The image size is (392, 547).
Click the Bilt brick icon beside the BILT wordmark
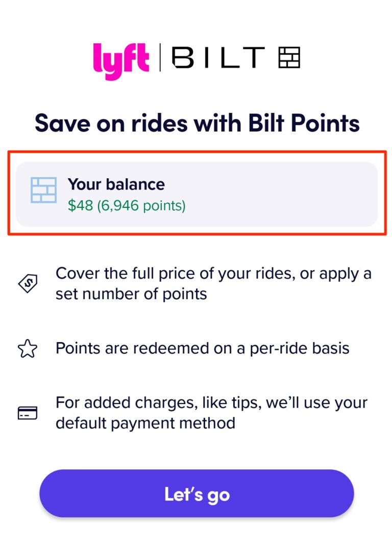point(289,57)
